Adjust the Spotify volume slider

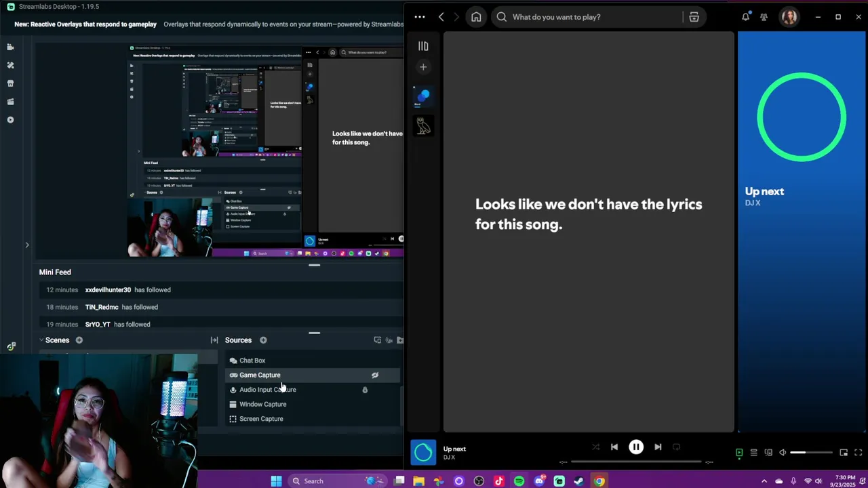(x=811, y=453)
